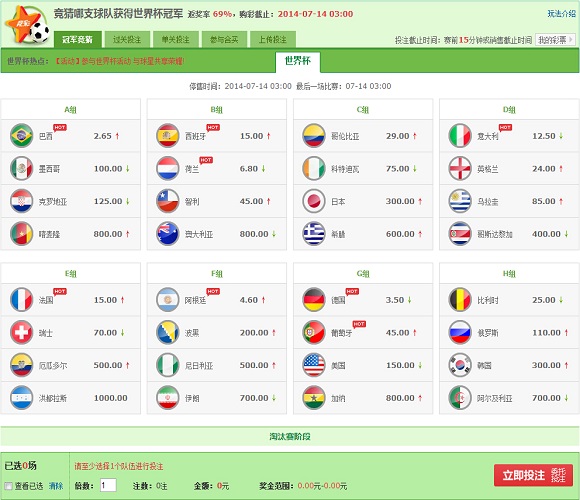
Task: Pick the Switzerland flag icon
Action: click(x=21, y=332)
